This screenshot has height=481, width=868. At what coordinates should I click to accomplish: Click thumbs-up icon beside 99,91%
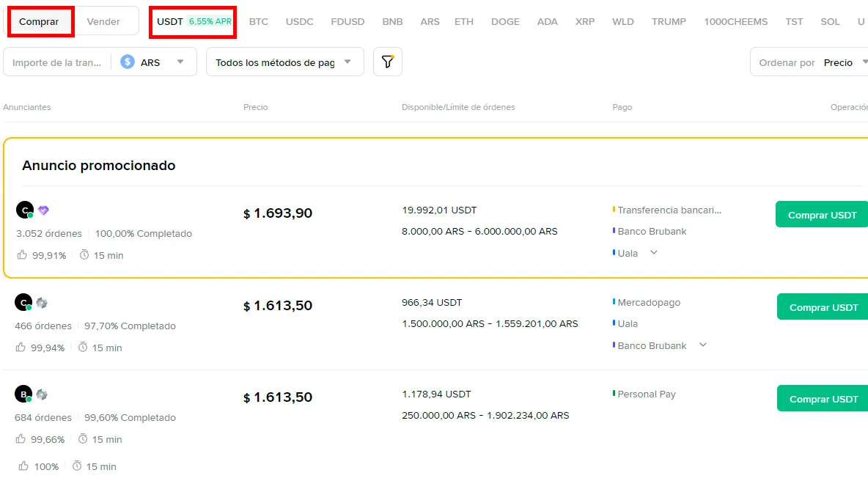coord(21,254)
